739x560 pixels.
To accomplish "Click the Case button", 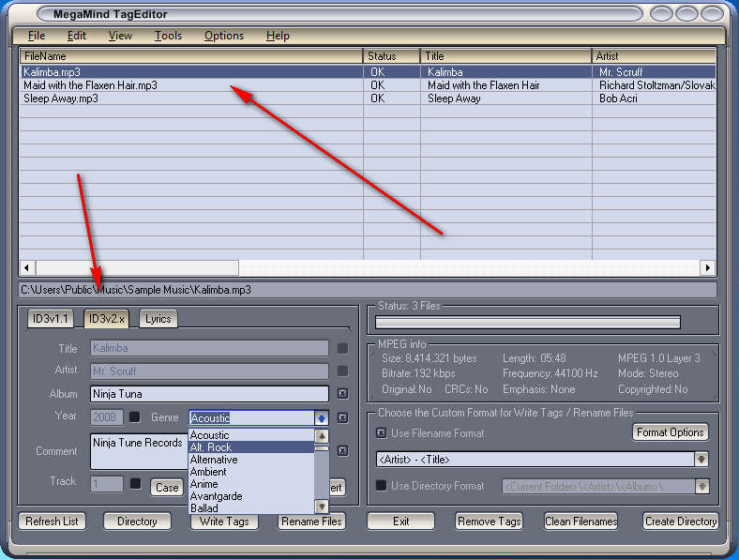I will [167, 488].
